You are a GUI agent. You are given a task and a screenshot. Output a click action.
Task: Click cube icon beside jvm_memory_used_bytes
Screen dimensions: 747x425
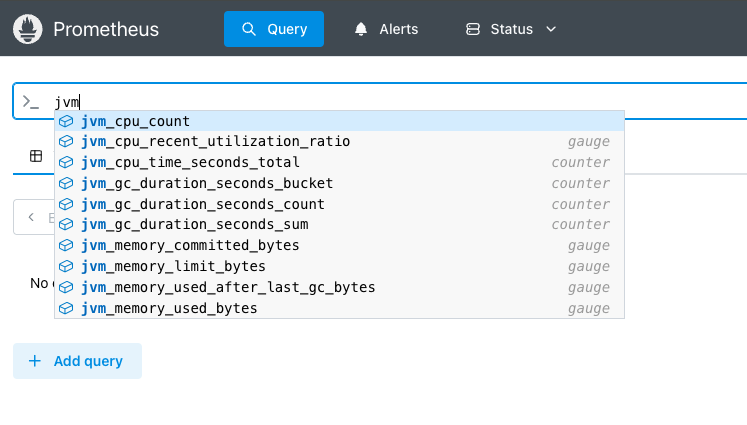click(x=66, y=308)
